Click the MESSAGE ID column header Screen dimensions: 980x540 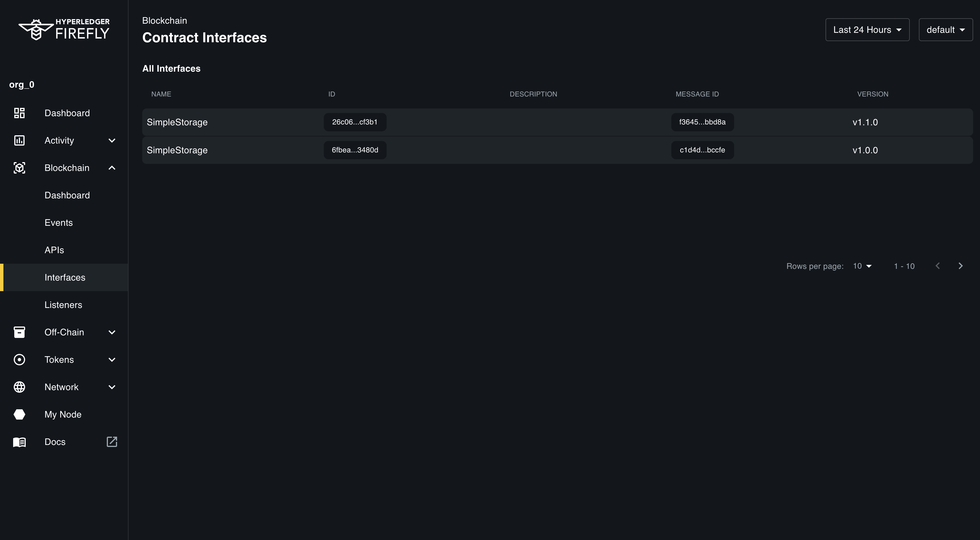697,94
